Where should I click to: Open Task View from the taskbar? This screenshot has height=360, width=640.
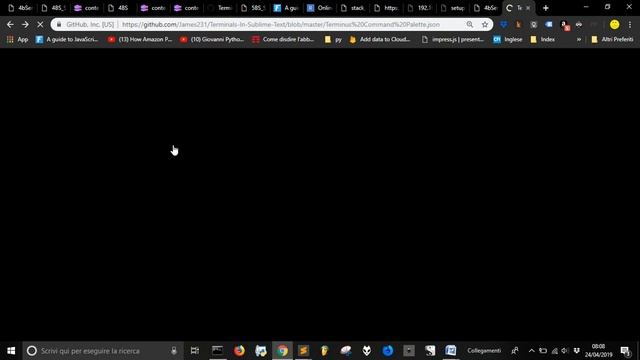(x=195, y=351)
